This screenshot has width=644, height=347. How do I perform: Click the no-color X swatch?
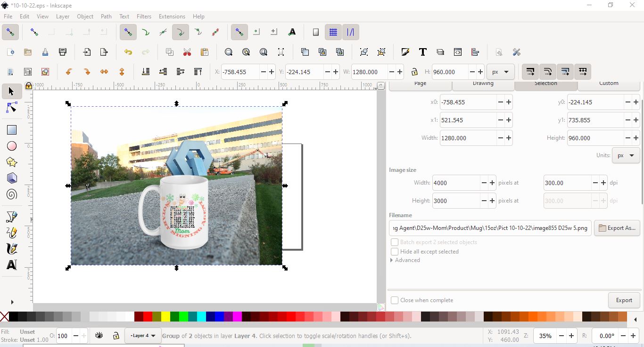pos(4,316)
